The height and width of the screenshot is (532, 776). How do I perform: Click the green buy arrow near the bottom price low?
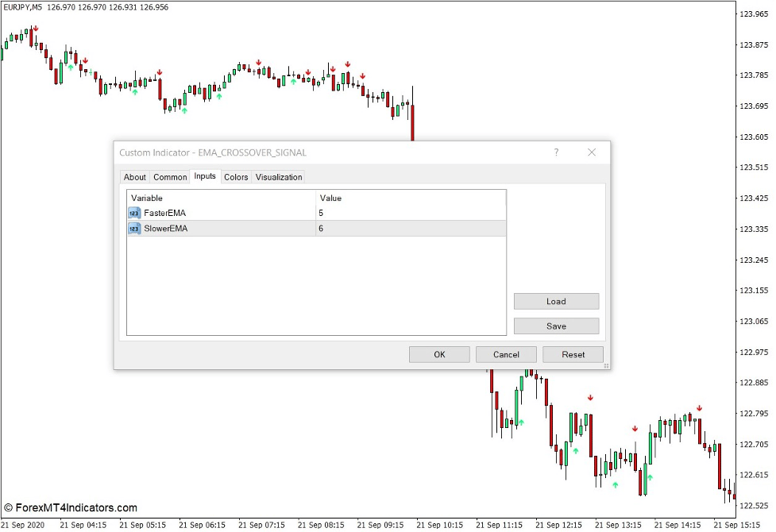point(616,483)
